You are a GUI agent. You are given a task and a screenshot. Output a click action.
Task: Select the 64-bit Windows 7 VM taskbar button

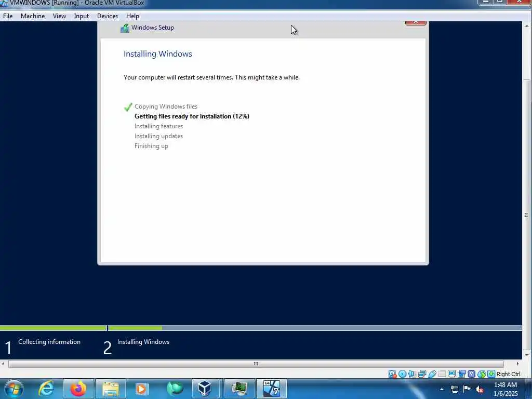271,389
